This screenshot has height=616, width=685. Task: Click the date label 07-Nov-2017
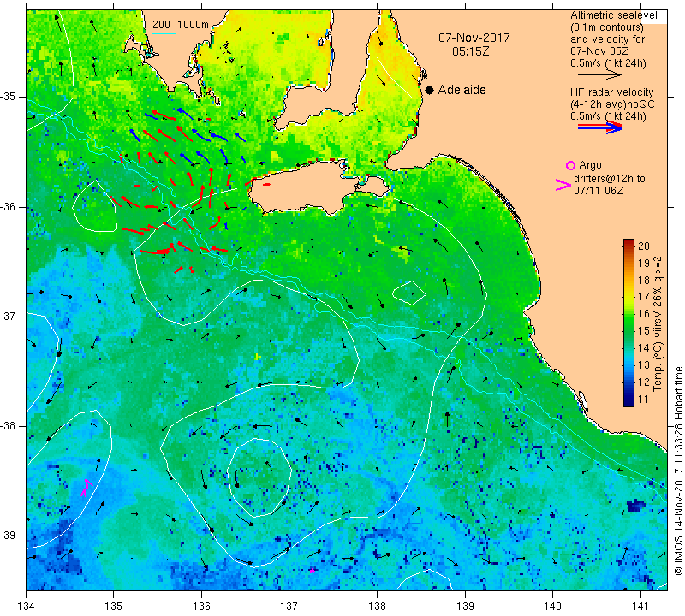click(474, 38)
